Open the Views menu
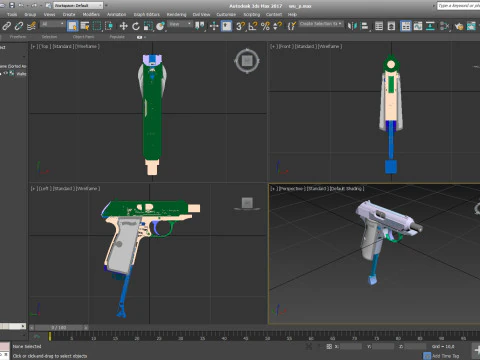This screenshot has width=480, height=360. [49, 15]
